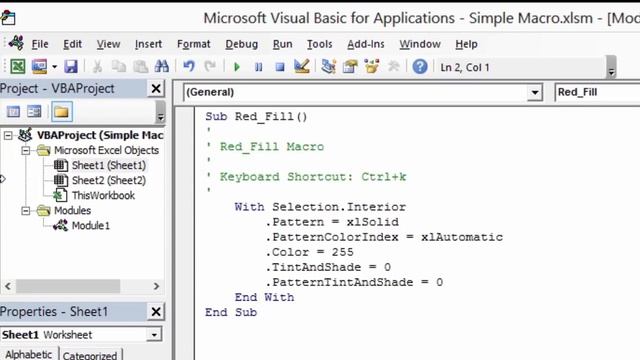640x360 pixels.
Task: Click the VBA application icon in menu bar
Action: [16, 43]
